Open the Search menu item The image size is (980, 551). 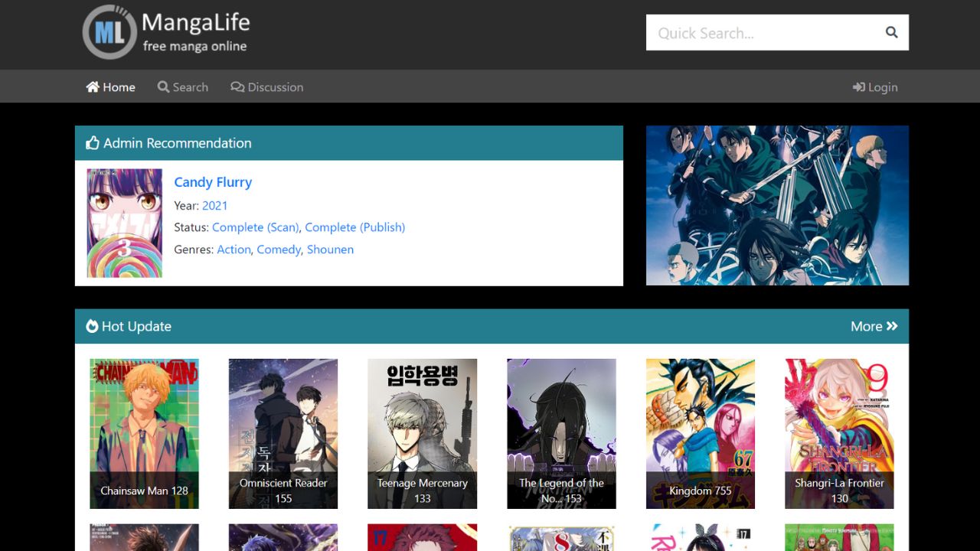(x=183, y=87)
